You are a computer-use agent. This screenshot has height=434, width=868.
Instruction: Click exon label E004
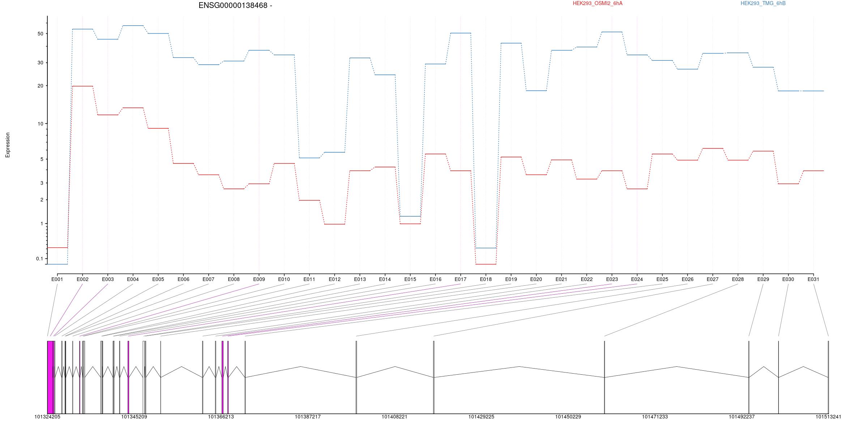pyautogui.click(x=133, y=279)
